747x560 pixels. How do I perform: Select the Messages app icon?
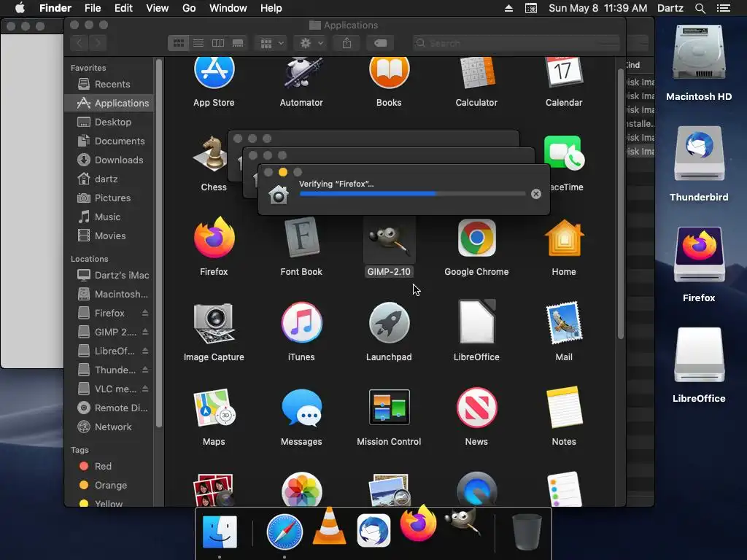coord(301,408)
